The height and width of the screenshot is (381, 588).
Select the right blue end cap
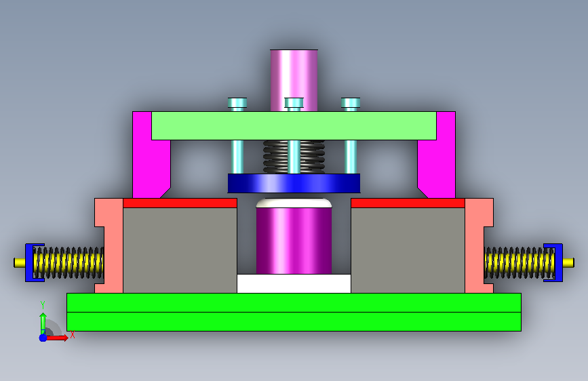coord(559,262)
